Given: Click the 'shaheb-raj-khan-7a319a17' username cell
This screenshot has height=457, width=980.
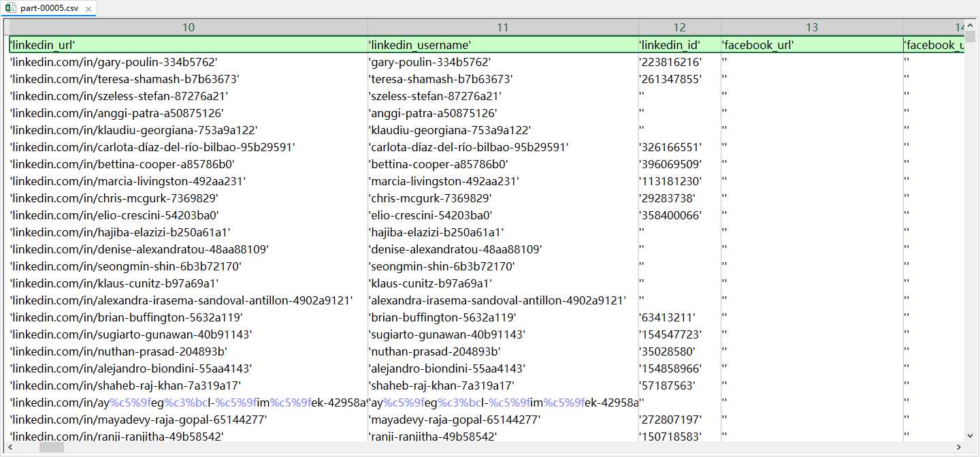Looking at the screenshot, I should [503, 385].
